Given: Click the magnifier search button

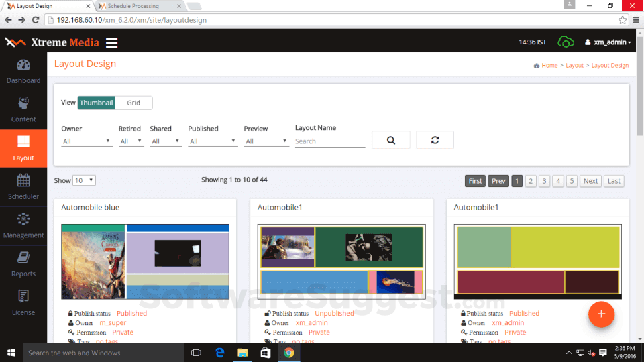Looking at the screenshot, I should [390, 140].
